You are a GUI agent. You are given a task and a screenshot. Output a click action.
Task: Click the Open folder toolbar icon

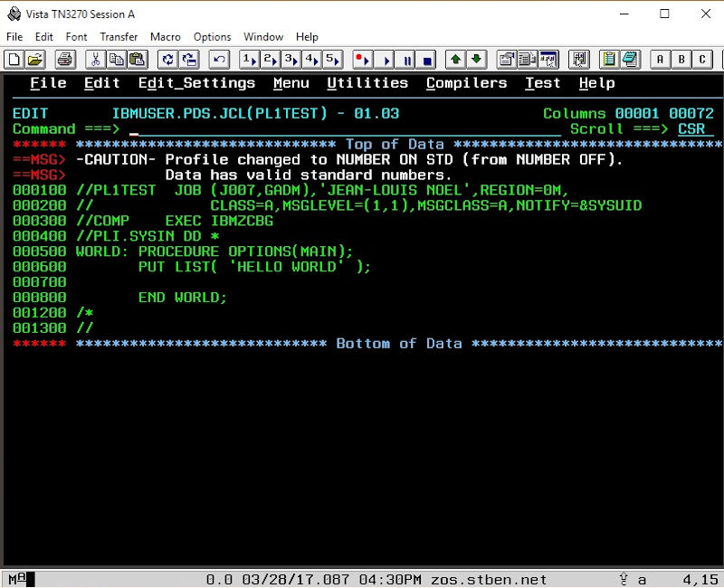[35, 60]
